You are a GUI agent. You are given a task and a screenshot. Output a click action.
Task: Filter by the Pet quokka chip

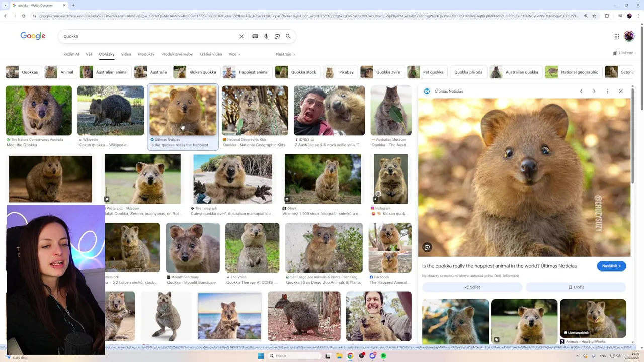click(x=427, y=72)
